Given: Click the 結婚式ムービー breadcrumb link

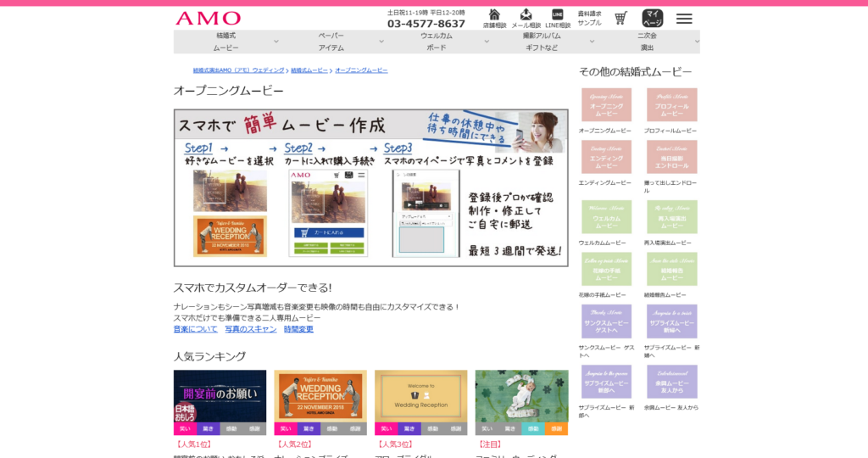Looking at the screenshot, I should (x=309, y=70).
